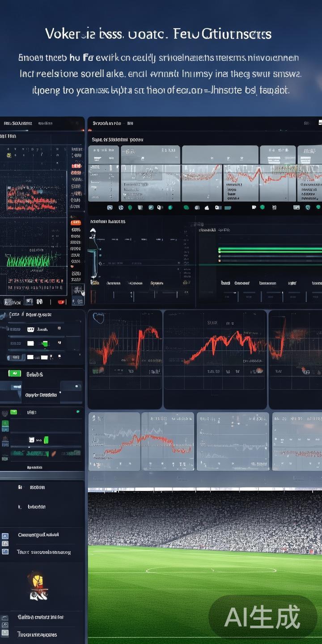
Task: Click the top blue square icon in the lower sidebar
Action: click(5, 535)
